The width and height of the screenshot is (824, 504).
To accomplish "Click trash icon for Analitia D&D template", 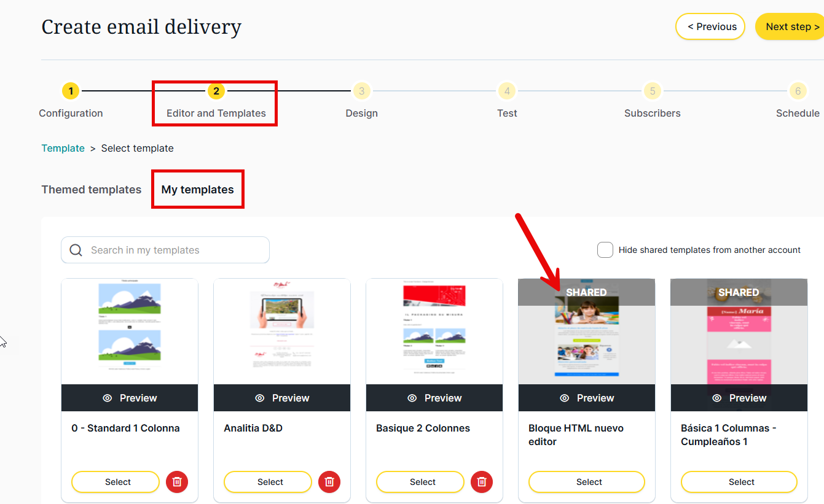I will tap(329, 482).
